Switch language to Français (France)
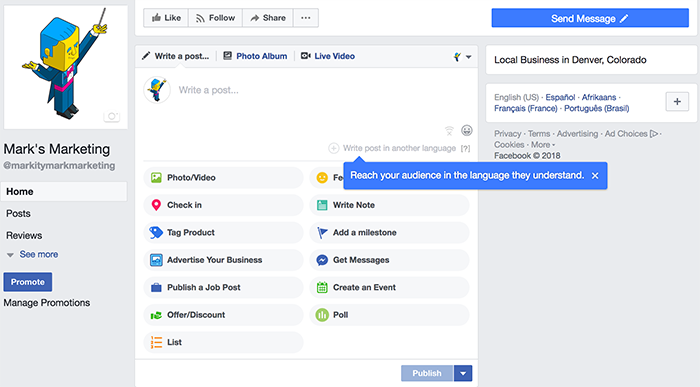The height and width of the screenshot is (387, 700). (526, 108)
